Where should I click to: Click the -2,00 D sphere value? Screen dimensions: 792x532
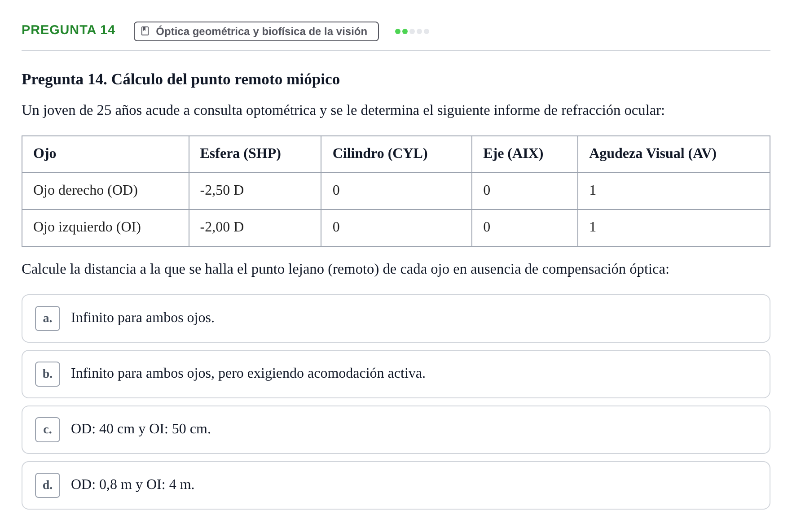pyautogui.click(x=222, y=227)
